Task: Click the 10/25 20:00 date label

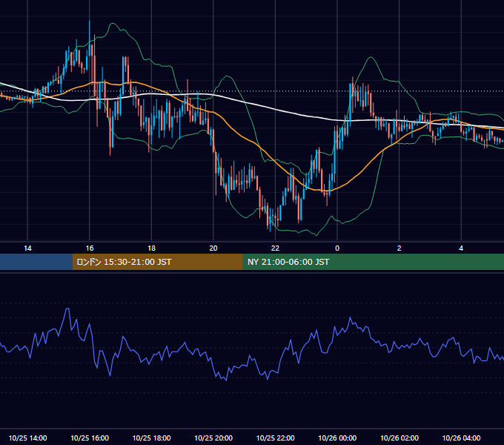Action: 213,438
